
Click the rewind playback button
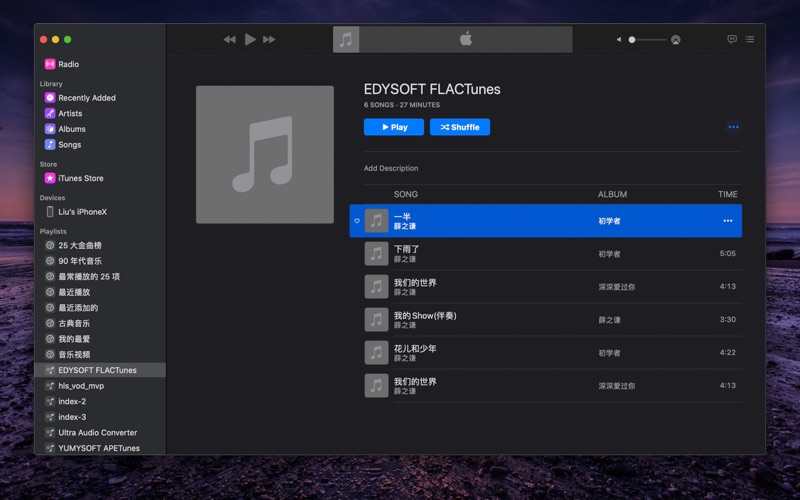(x=230, y=39)
